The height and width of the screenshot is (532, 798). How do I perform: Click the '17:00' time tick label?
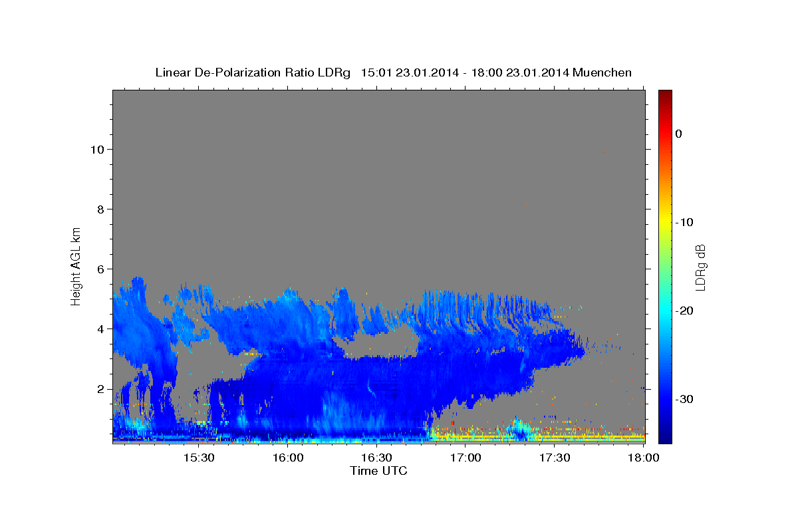point(465,458)
